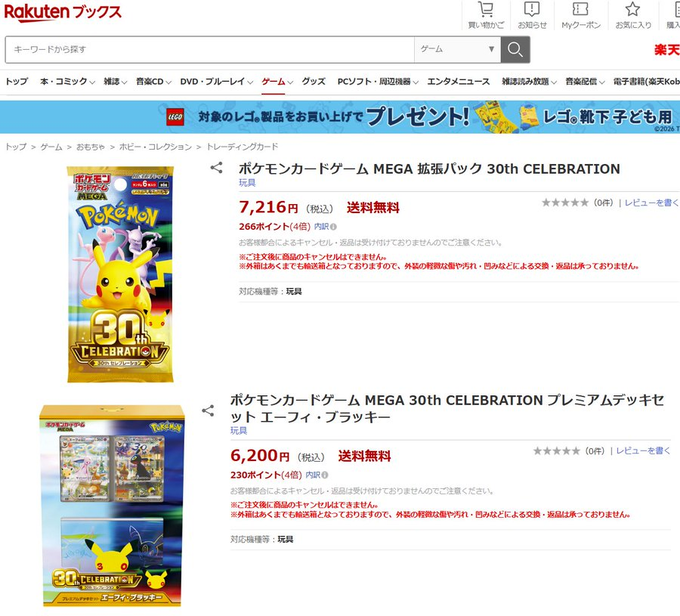Click the 内訳 info icon beside 230ポイント

pyautogui.click(x=325, y=475)
